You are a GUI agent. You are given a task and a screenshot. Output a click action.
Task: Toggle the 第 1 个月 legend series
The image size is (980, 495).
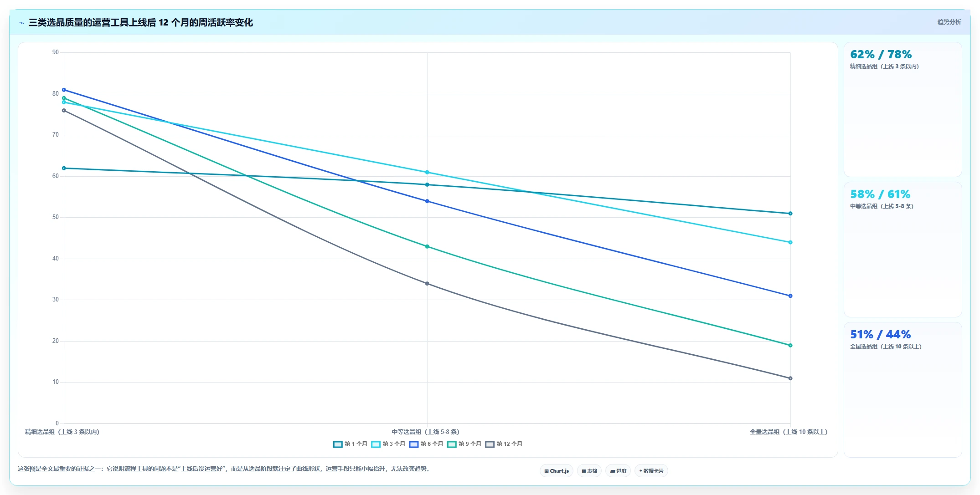tap(350, 444)
